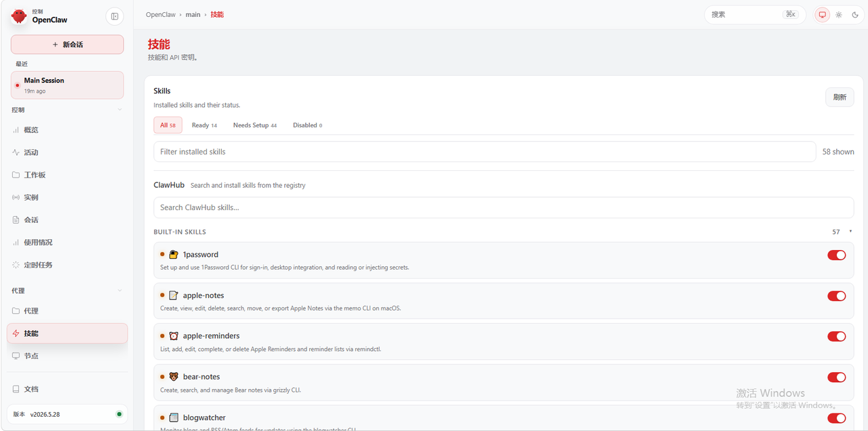868x431 pixels.
Task: Open 概览 overview in sidebar
Action: (x=67, y=129)
